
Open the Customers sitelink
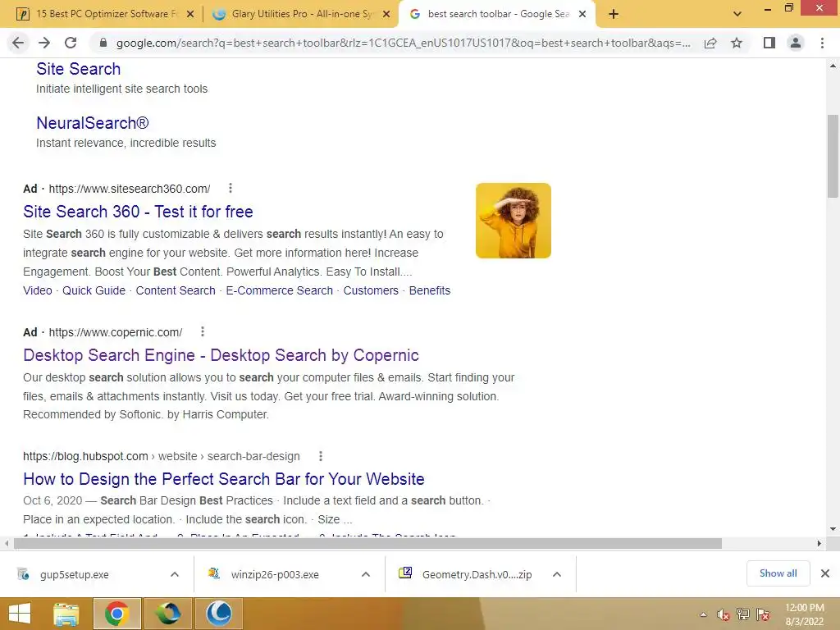point(371,290)
